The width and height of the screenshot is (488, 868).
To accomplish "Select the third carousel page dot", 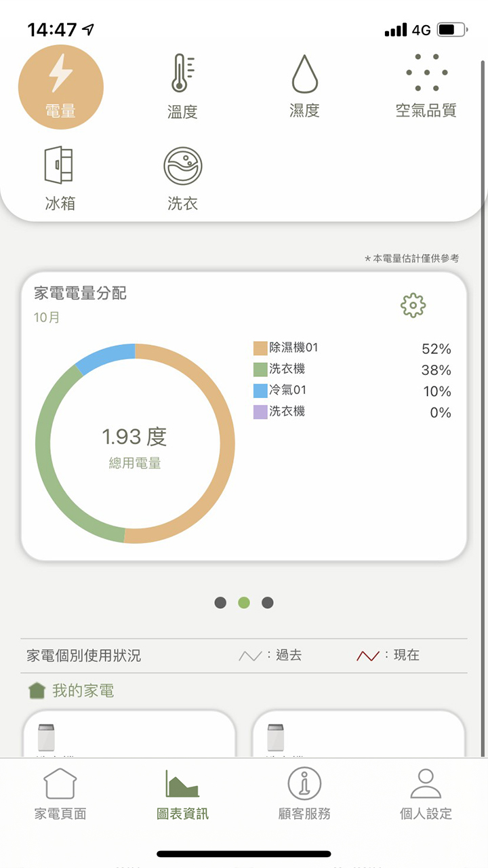I will tap(267, 602).
